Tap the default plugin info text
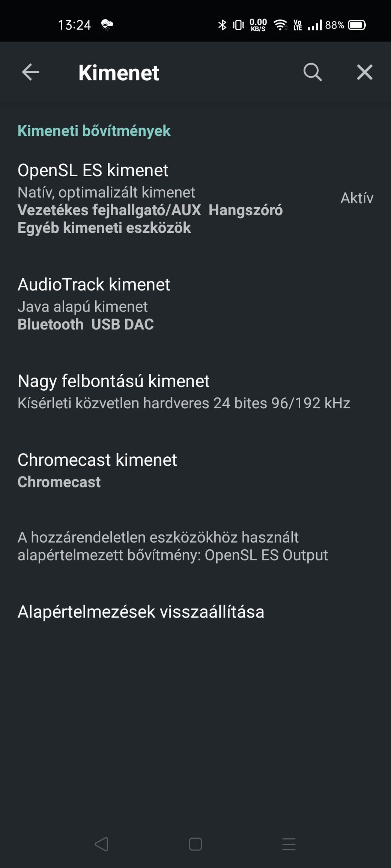391x868 pixels. click(x=173, y=546)
